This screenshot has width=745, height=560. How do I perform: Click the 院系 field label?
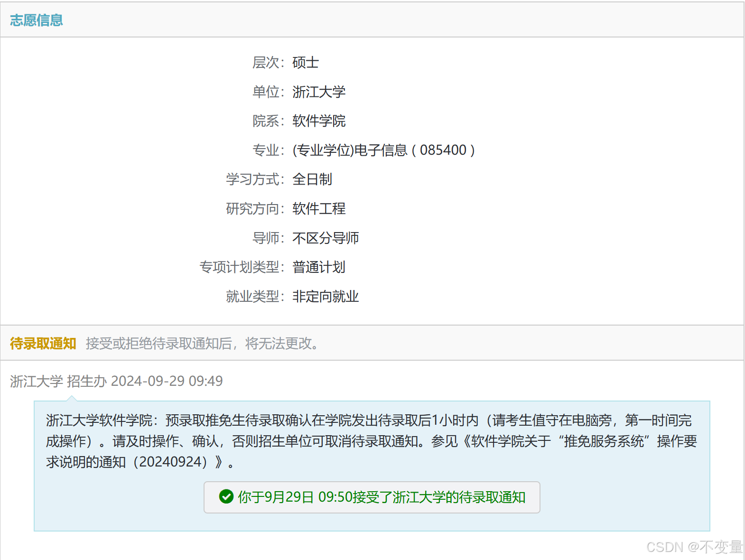pyautogui.click(x=269, y=121)
